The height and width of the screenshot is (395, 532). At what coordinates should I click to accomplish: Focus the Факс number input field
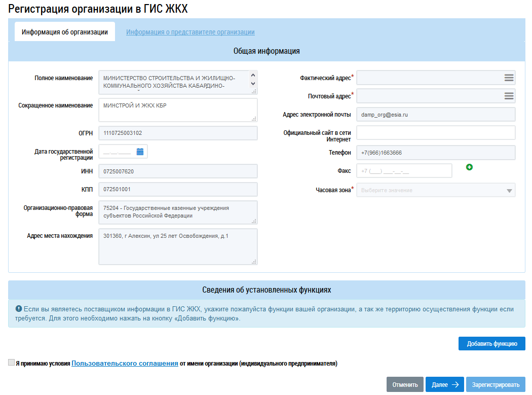404,171
